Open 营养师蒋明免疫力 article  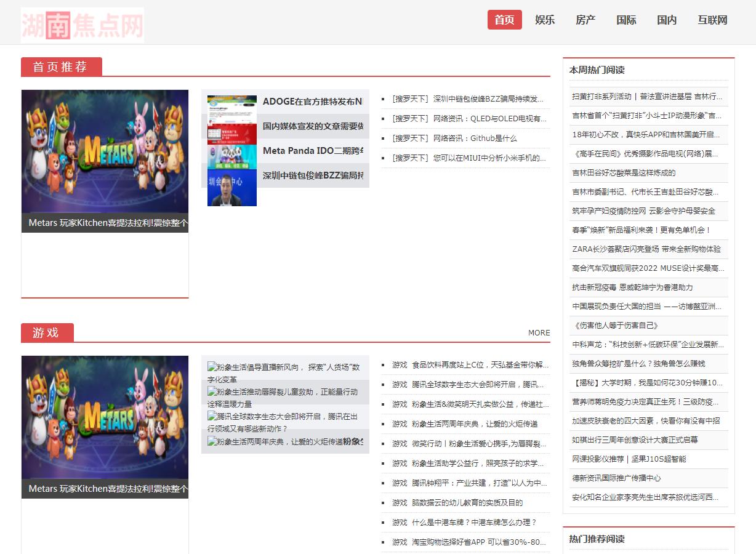pos(645,401)
